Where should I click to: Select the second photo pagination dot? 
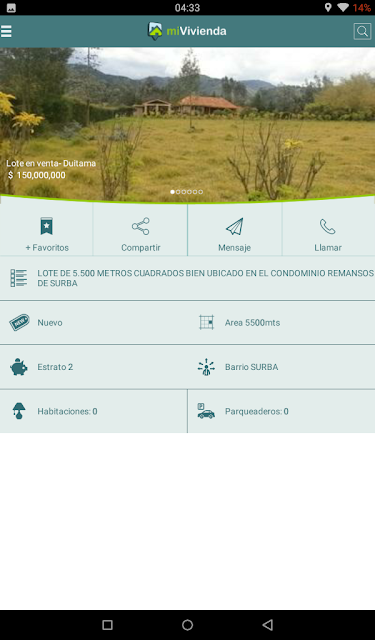click(178, 192)
